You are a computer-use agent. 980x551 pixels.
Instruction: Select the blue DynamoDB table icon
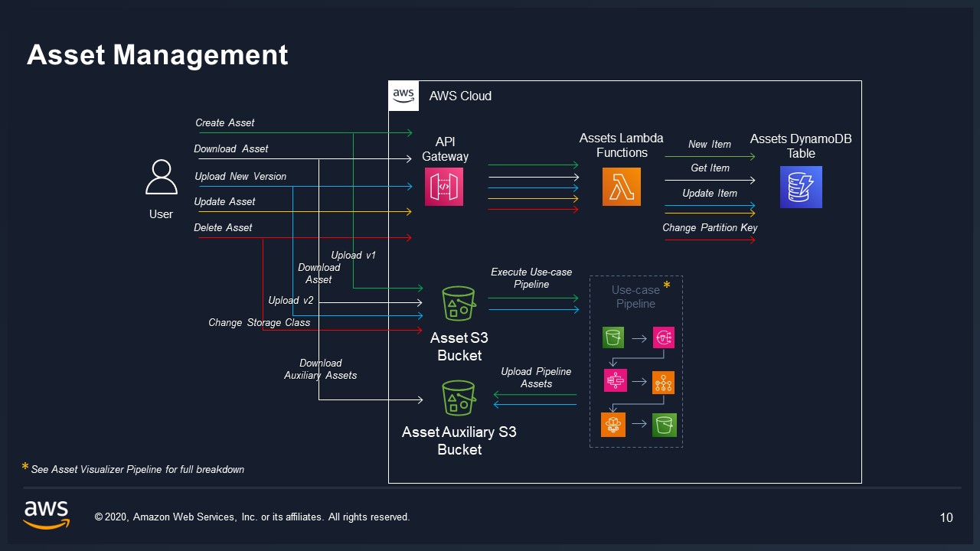pyautogui.click(x=801, y=187)
